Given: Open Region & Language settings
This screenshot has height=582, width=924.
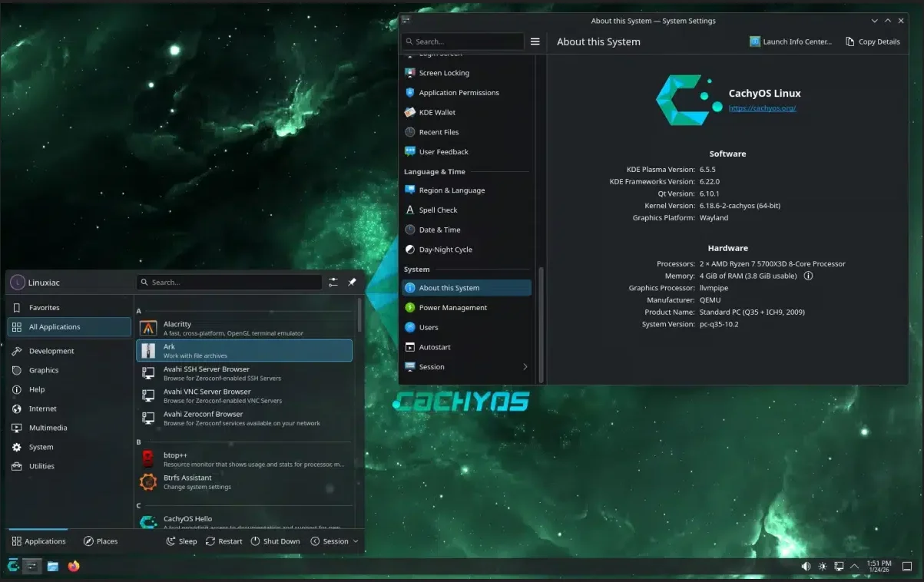Looking at the screenshot, I should coord(466,190).
